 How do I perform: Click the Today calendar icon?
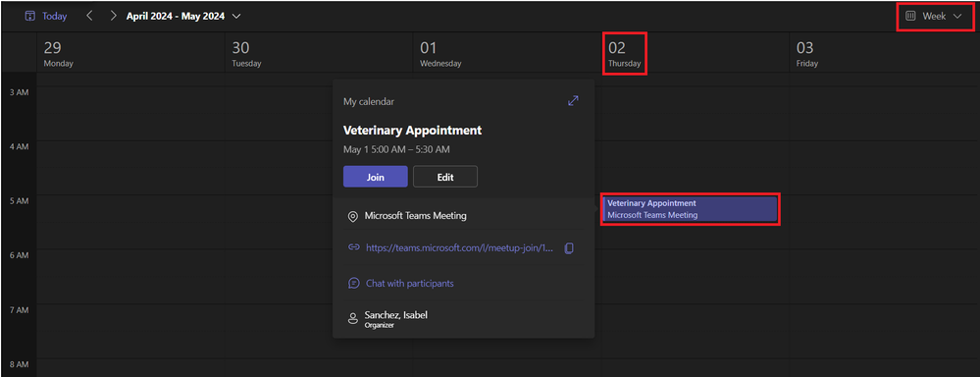[30, 17]
